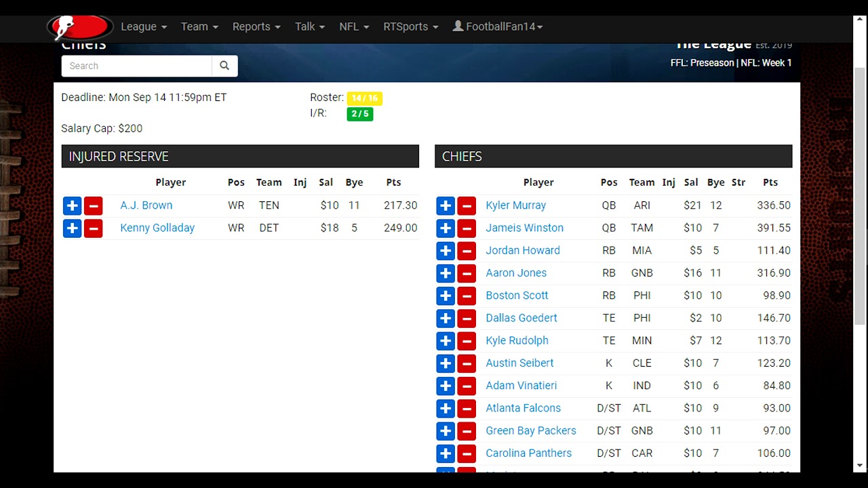The height and width of the screenshot is (488, 868).
Task: Click blue plus for Aaron Jones
Action: tap(446, 273)
